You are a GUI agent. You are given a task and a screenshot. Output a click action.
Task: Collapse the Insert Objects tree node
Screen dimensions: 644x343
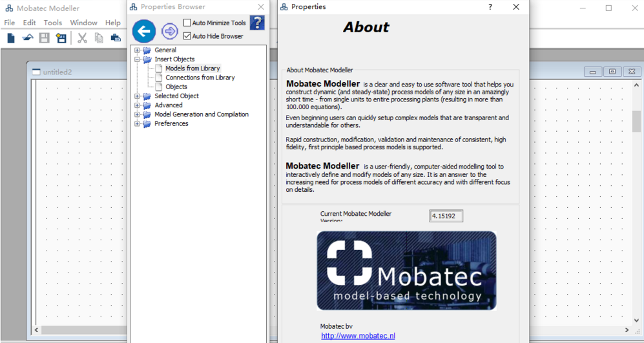pyautogui.click(x=137, y=59)
